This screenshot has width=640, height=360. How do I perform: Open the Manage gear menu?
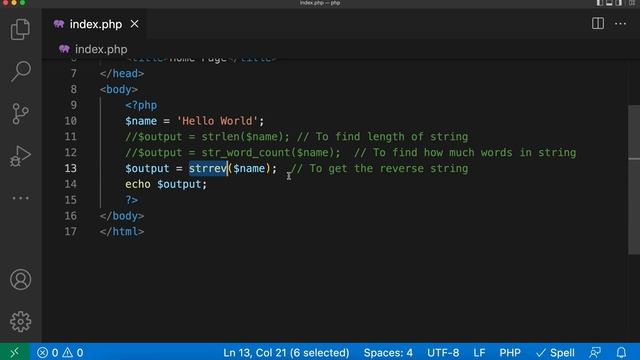pos(20,322)
